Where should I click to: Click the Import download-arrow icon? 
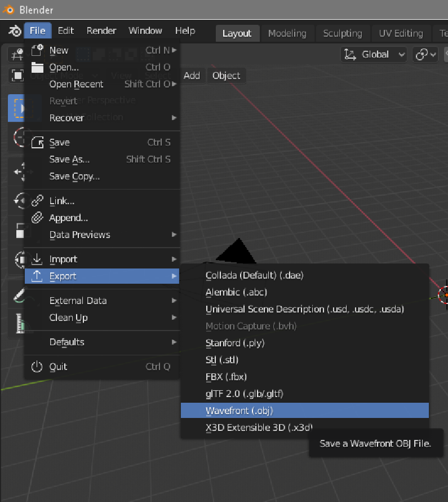(37, 259)
